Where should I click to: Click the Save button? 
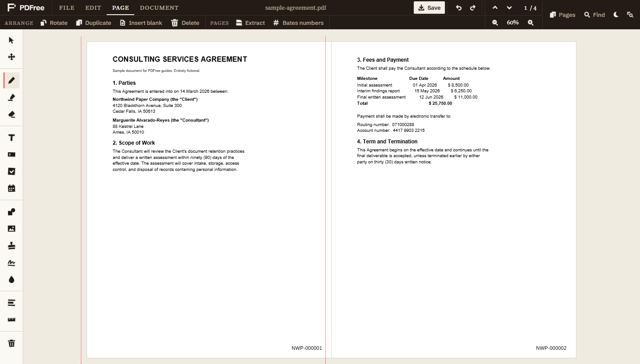coord(429,8)
